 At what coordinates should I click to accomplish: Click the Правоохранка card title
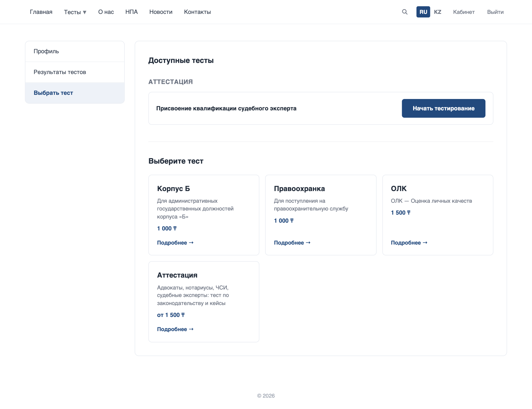299,189
